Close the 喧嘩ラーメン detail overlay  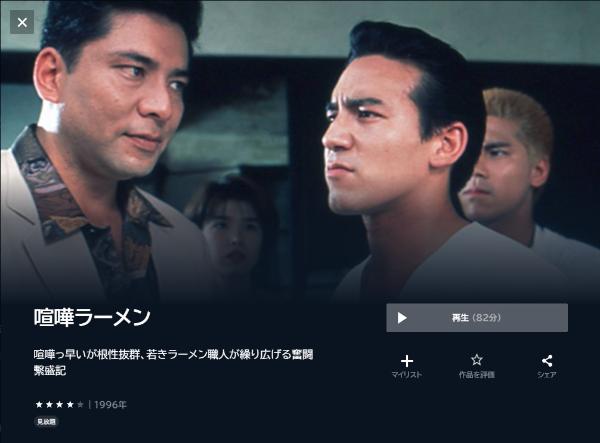[22, 22]
